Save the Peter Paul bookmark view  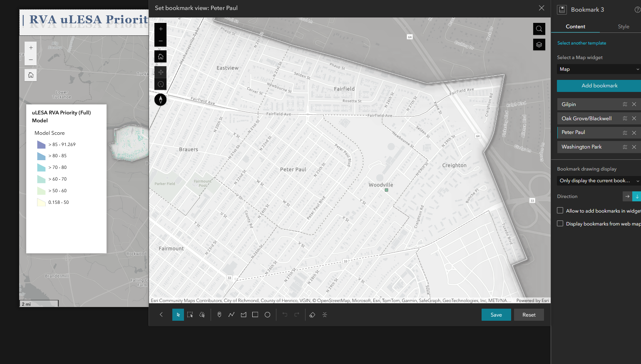(496, 314)
